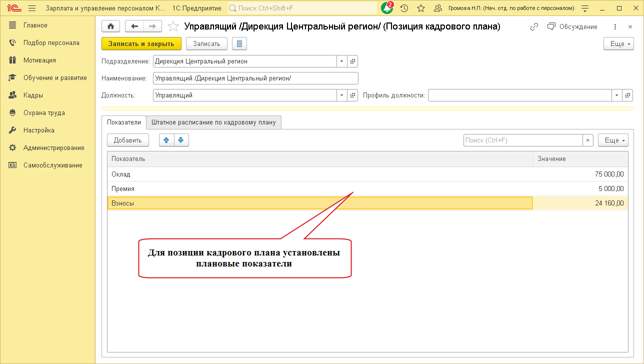Open the Мотивация section
644x364 pixels.
[x=39, y=60]
